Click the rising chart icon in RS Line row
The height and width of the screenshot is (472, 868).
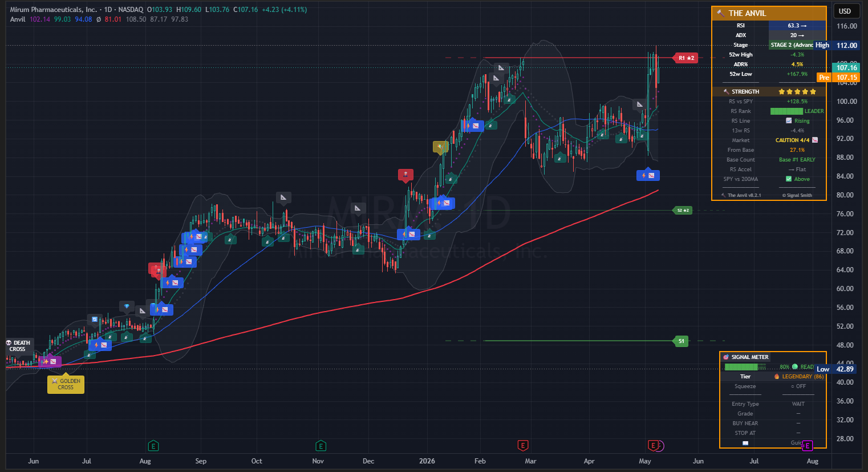click(x=789, y=121)
